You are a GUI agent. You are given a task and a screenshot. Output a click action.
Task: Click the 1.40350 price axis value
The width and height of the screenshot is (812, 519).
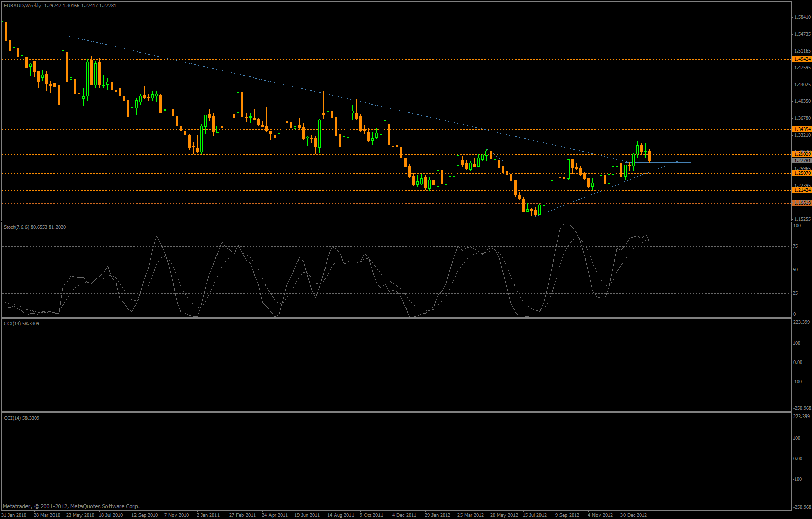[802, 101]
